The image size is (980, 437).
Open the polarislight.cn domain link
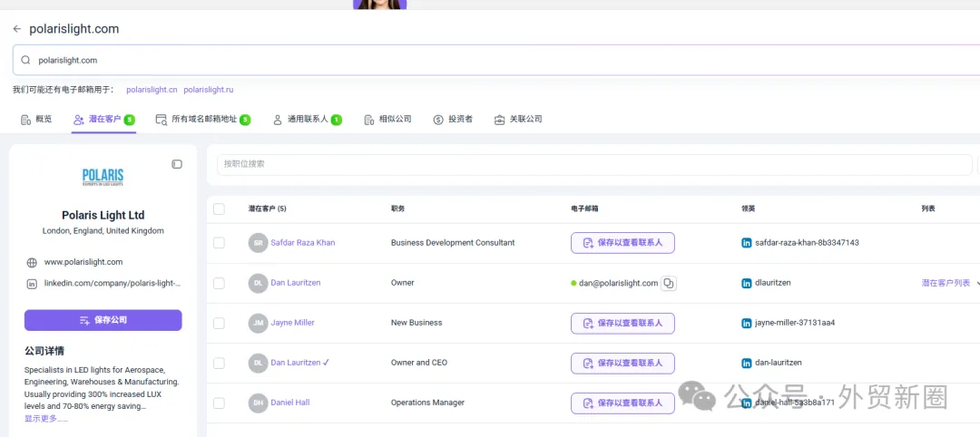point(152,90)
